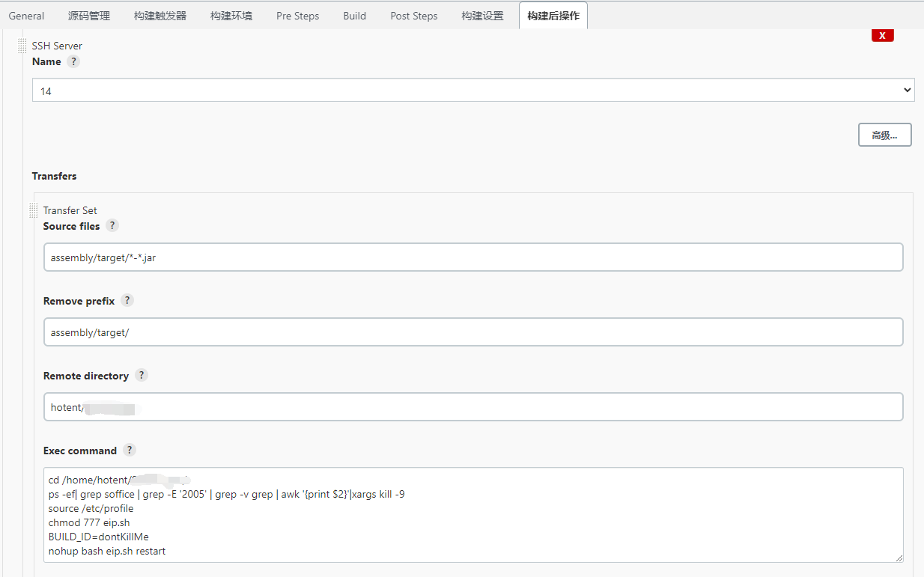Open the 源码管理 tab
The height and width of the screenshot is (577, 924).
[x=89, y=16]
